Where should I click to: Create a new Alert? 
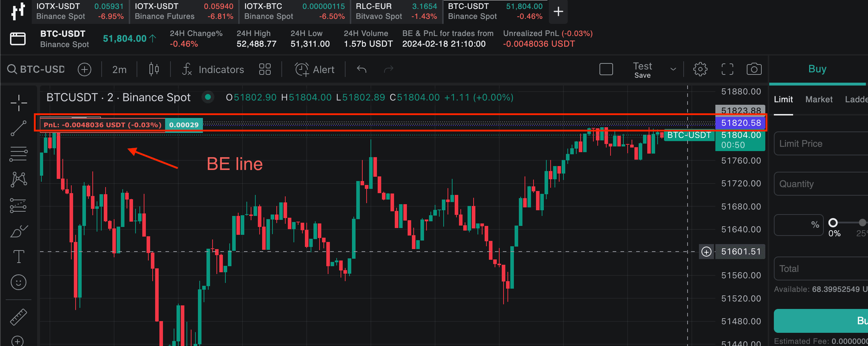tap(315, 69)
